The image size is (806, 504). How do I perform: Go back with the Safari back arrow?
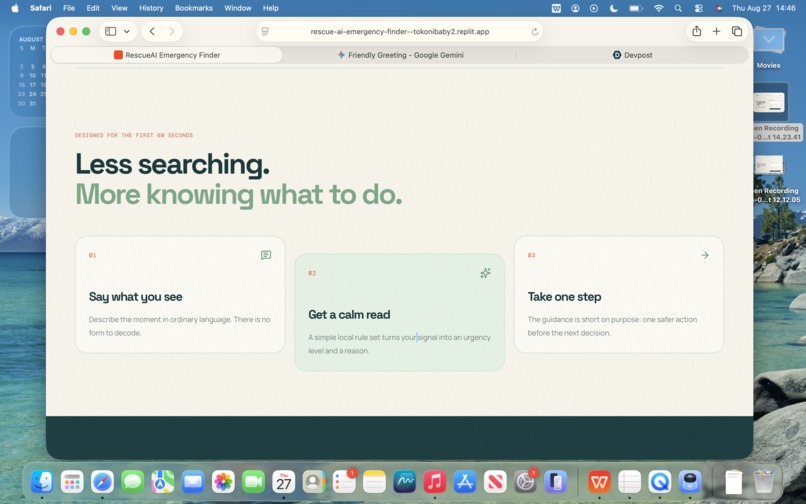(152, 31)
